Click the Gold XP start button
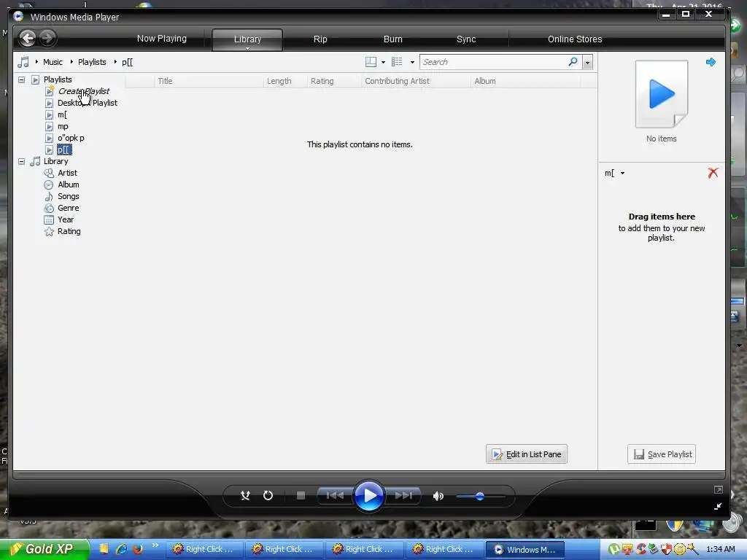 44,549
